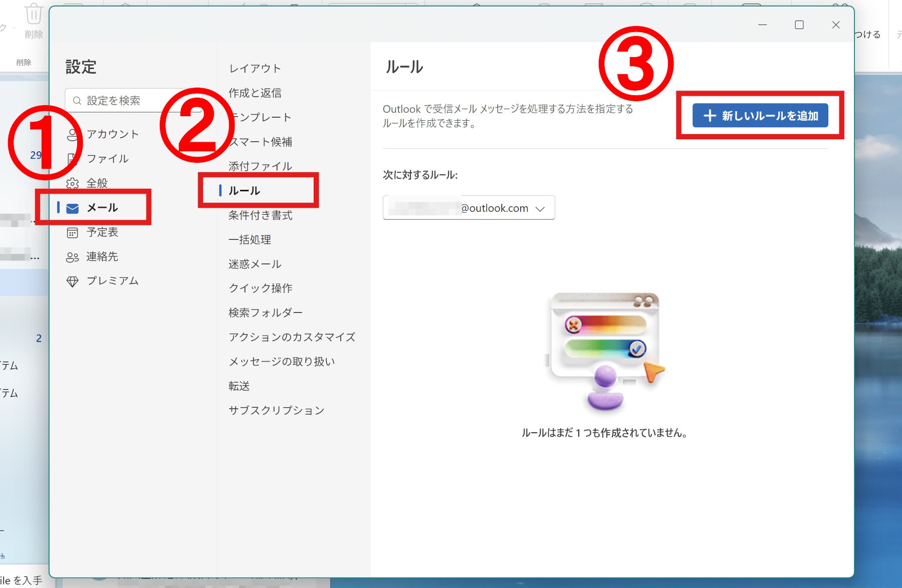Image resolution: width=902 pixels, height=588 pixels.
Task: Click the gear icon beside 全般
Action: (x=73, y=184)
